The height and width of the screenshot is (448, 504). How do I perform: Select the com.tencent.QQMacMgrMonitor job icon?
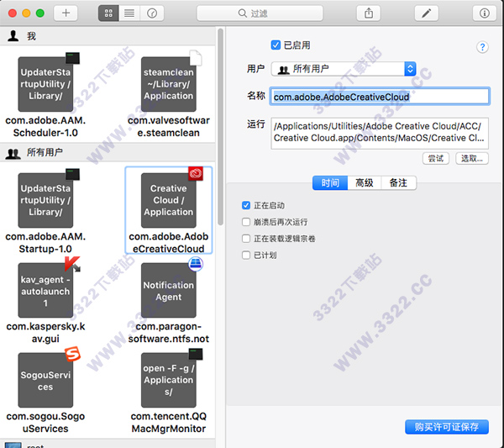pyautogui.click(x=169, y=380)
